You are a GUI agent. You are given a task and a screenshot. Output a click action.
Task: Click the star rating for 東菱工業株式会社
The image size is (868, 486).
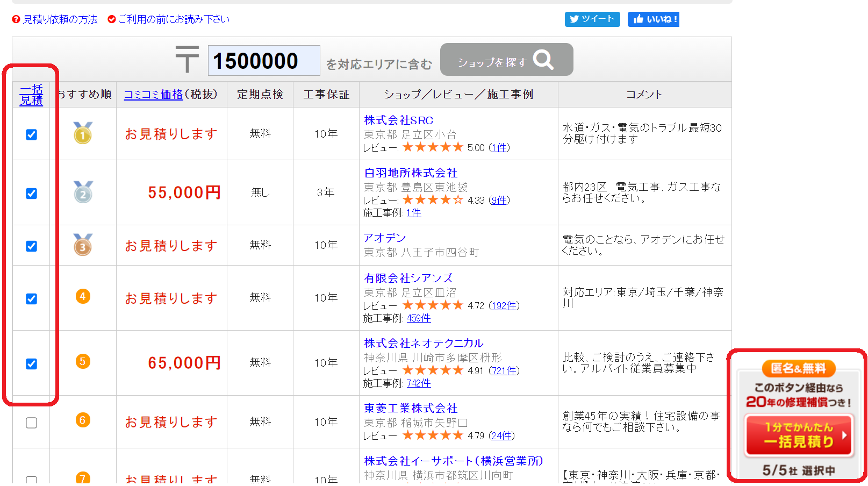tap(433, 435)
